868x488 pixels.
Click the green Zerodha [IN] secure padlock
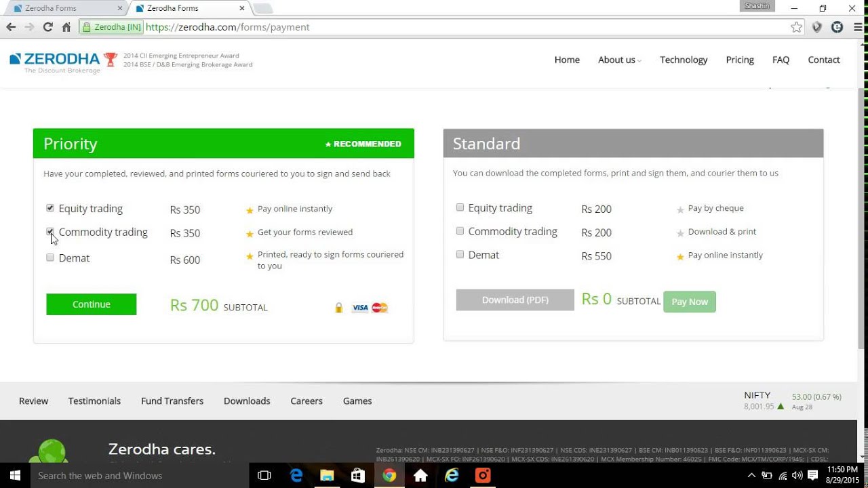pyautogui.click(x=112, y=27)
